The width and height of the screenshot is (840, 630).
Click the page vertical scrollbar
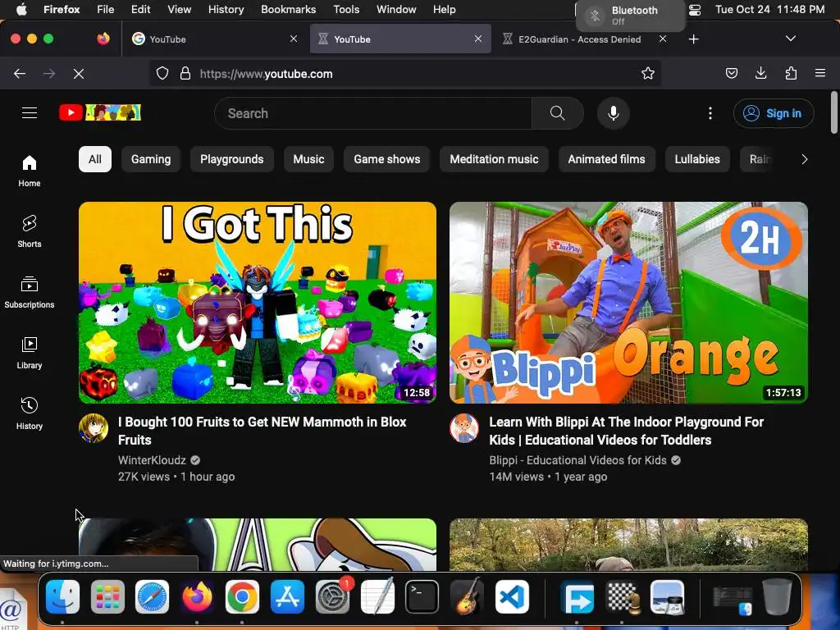(x=834, y=113)
